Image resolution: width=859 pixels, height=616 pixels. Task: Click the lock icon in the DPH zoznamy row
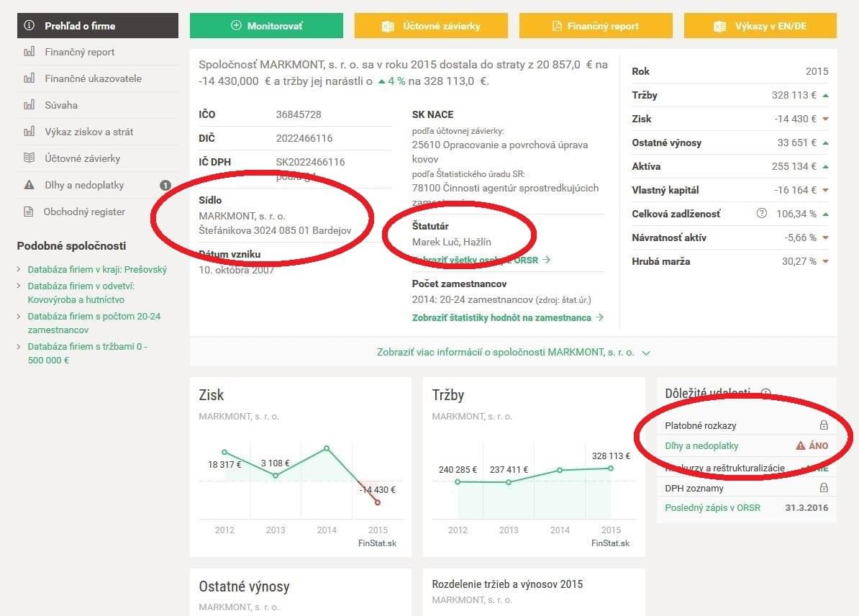coord(824,487)
